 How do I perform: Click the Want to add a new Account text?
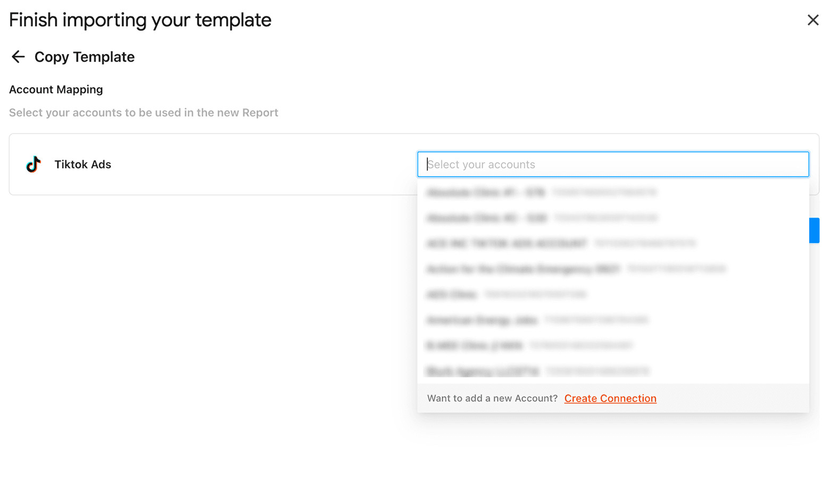tap(492, 398)
